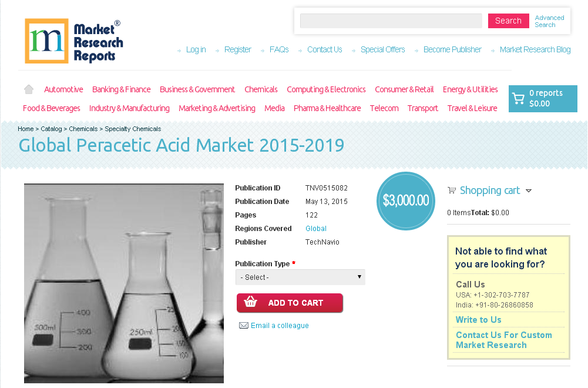This screenshot has height=388, width=588.
Task: Click the red arrow icon before Log in
Action: click(179, 51)
